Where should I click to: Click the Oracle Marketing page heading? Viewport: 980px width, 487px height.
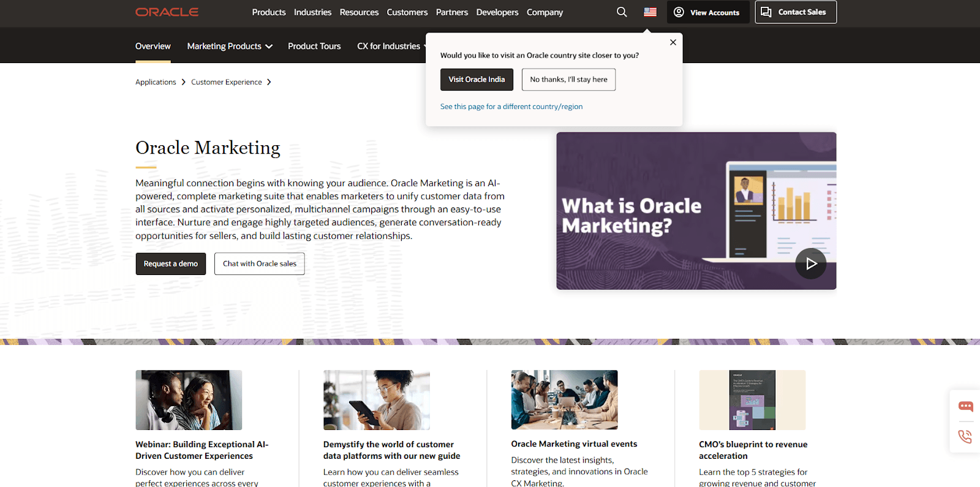coord(208,148)
